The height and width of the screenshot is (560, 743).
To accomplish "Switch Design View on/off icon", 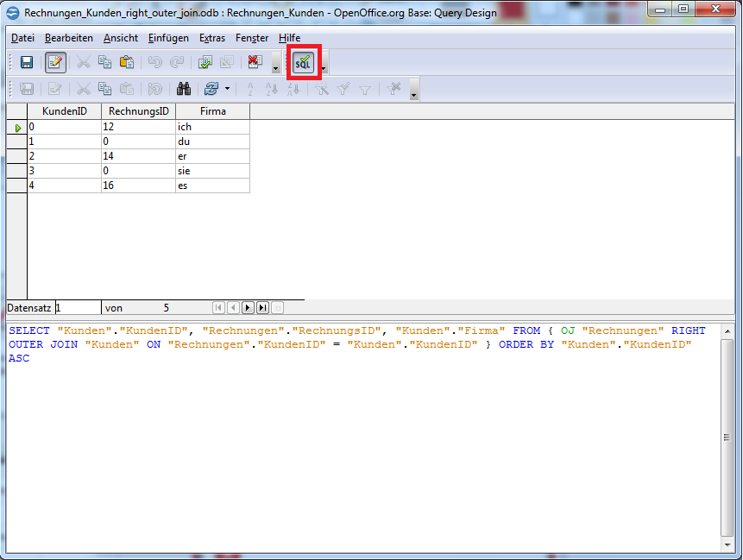I will tap(227, 62).
